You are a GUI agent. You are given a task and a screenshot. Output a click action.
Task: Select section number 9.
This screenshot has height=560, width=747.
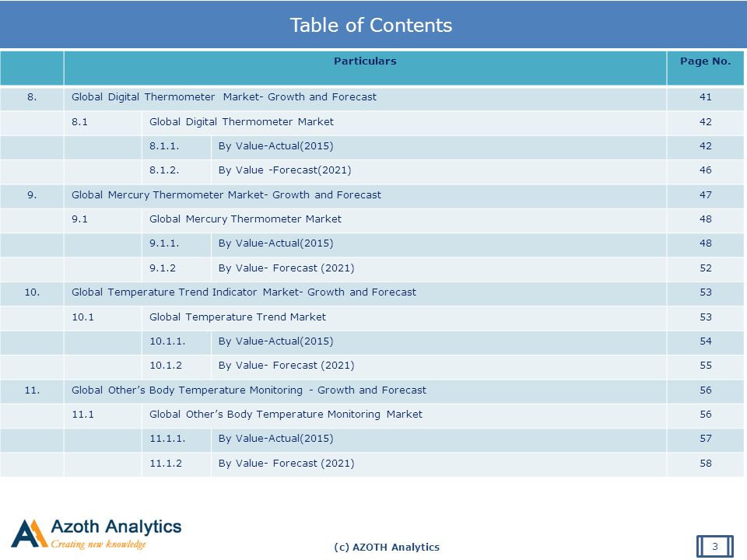click(x=32, y=195)
